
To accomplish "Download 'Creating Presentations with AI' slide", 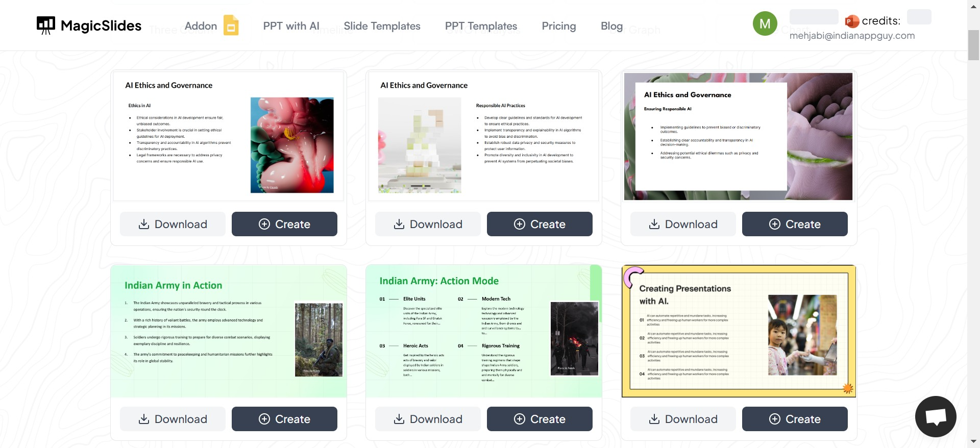I will pyautogui.click(x=683, y=419).
